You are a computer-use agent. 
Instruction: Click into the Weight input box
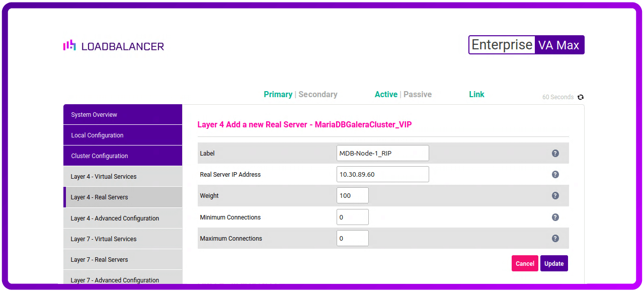coord(352,195)
